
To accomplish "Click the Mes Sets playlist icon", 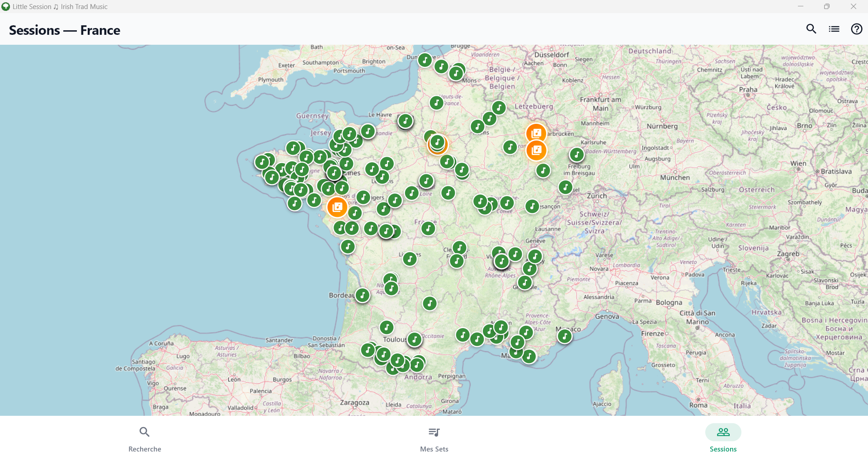I will [x=434, y=432].
